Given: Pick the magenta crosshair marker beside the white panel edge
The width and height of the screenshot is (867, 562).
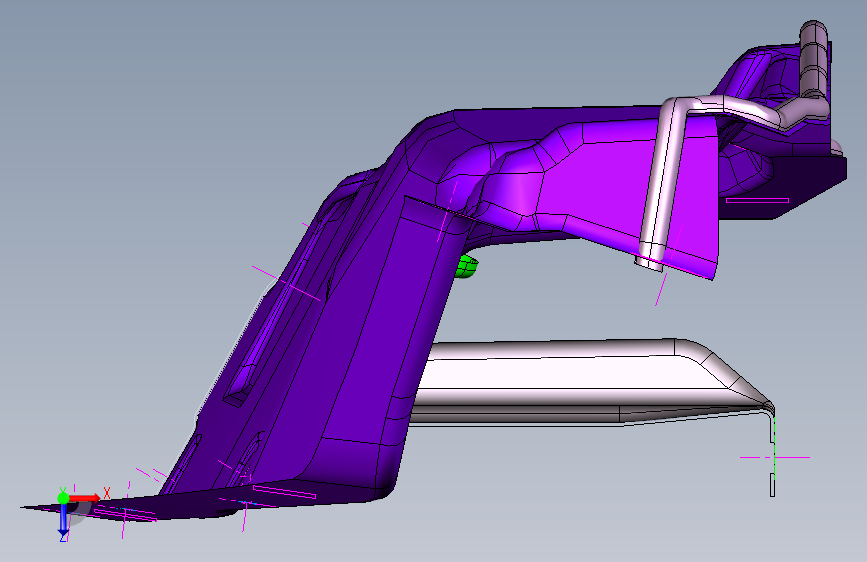Looking at the screenshot, I should coord(775,457).
